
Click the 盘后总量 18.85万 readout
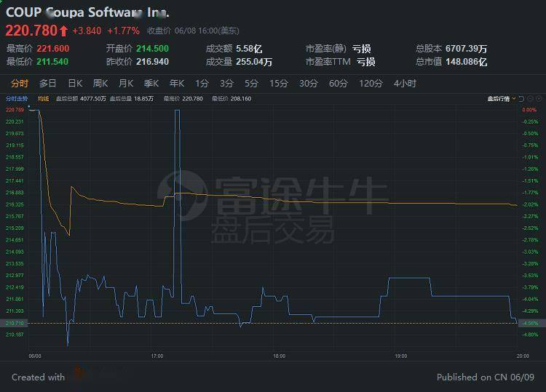tap(132, 99)
